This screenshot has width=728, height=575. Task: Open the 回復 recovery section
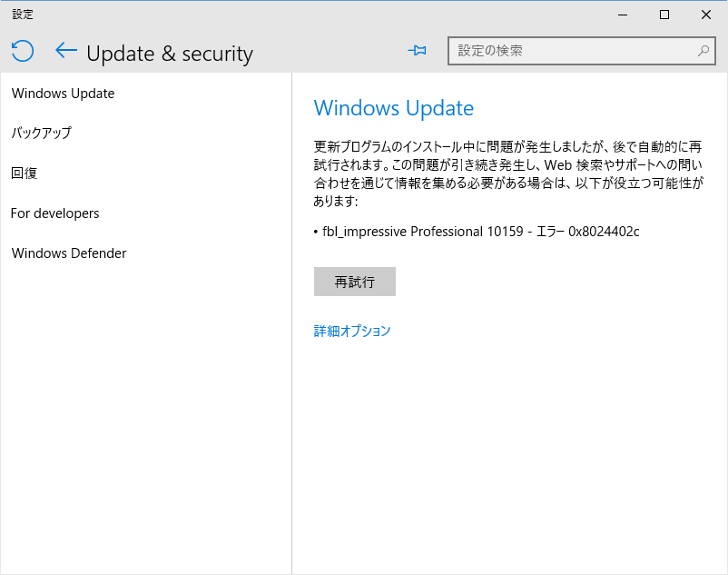coord(25,173)
